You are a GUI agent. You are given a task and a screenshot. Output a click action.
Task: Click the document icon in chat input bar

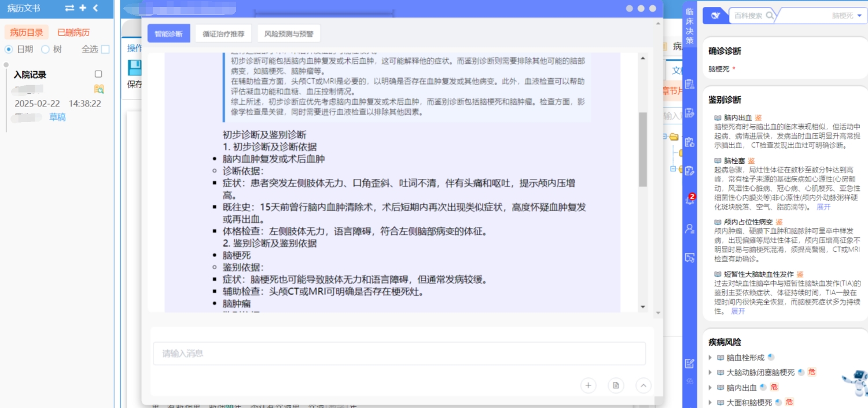616,385
